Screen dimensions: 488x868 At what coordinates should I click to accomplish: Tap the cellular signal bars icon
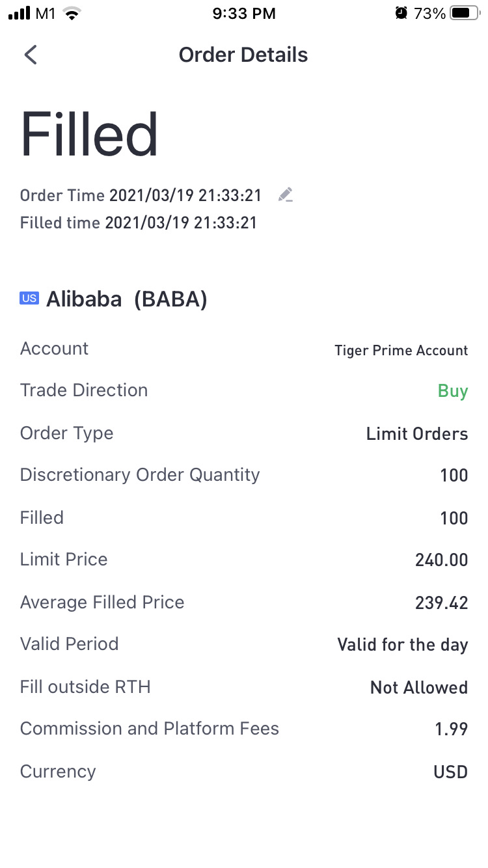pyautogui.click(x=19, y=13)
